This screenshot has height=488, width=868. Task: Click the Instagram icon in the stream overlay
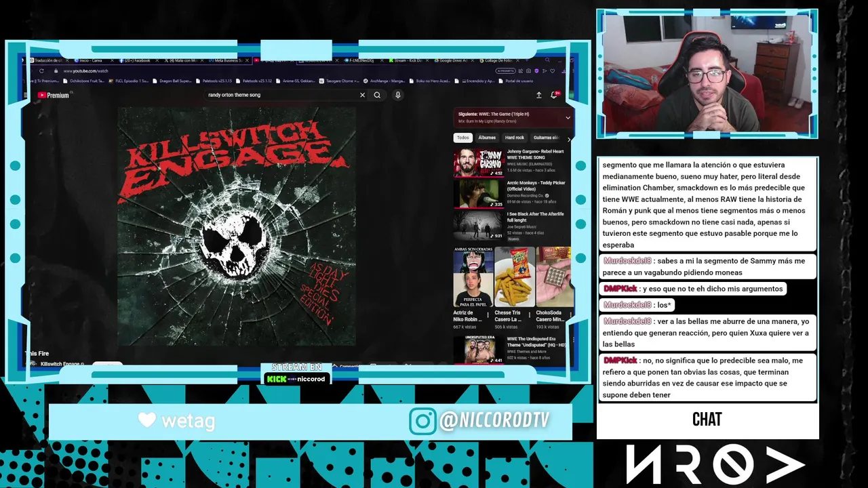(422, 421)
